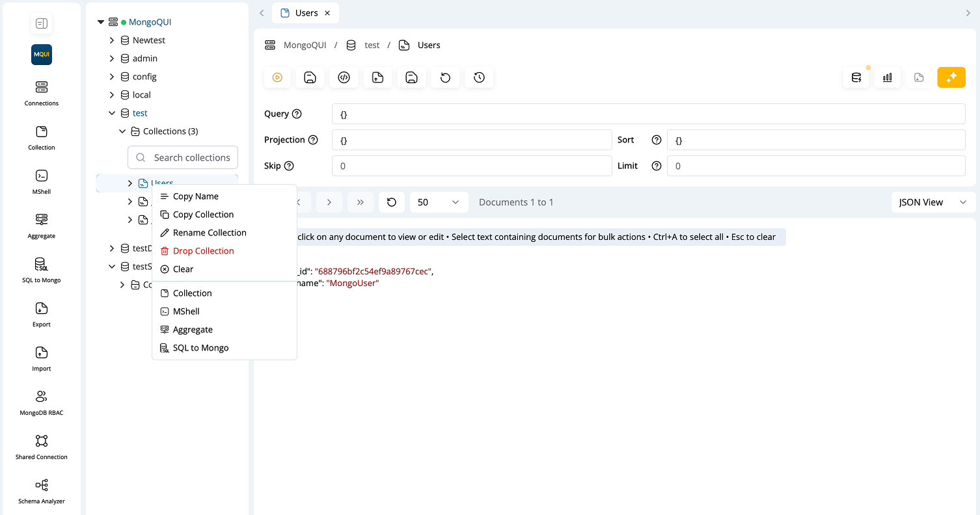Open MongoDB RBAC from the sidebar
The height and width of the screenshot is (515, 980).
pos(42,402)
